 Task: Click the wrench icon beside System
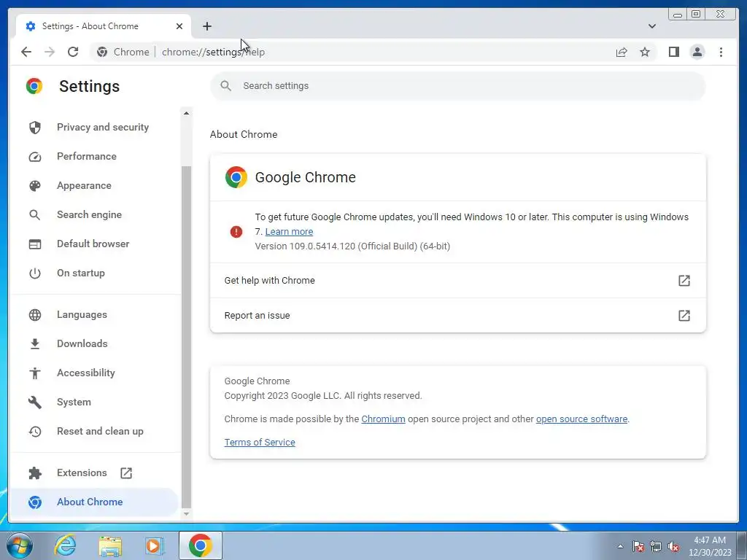[35, 402]
